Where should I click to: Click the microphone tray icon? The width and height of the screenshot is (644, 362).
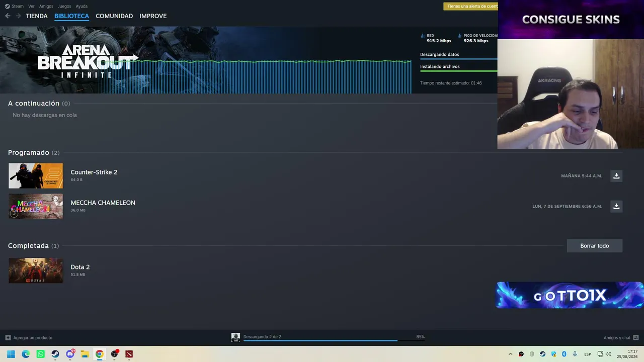coord(575,354)
